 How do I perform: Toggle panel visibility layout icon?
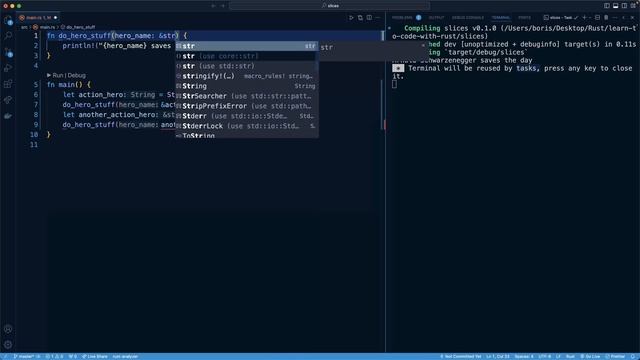[616, 6]
